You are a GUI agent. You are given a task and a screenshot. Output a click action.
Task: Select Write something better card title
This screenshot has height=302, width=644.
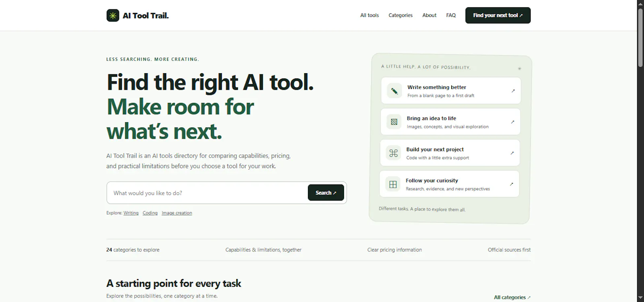437,87
